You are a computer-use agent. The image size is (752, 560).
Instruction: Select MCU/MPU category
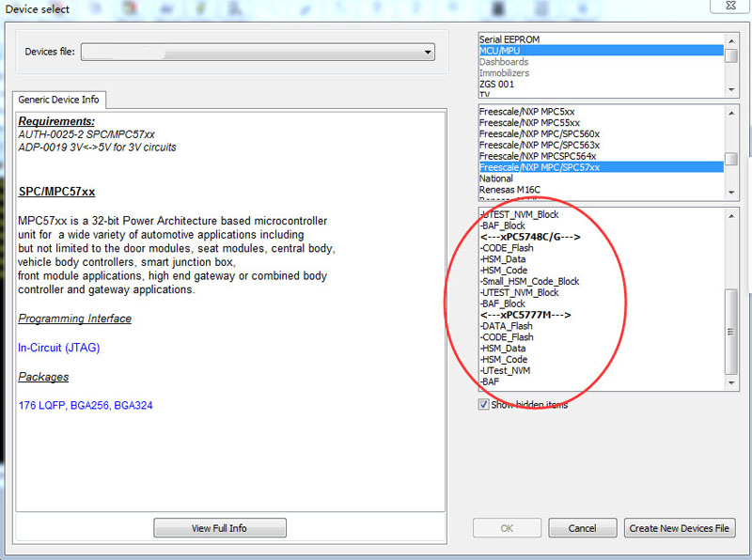point(602,51)
